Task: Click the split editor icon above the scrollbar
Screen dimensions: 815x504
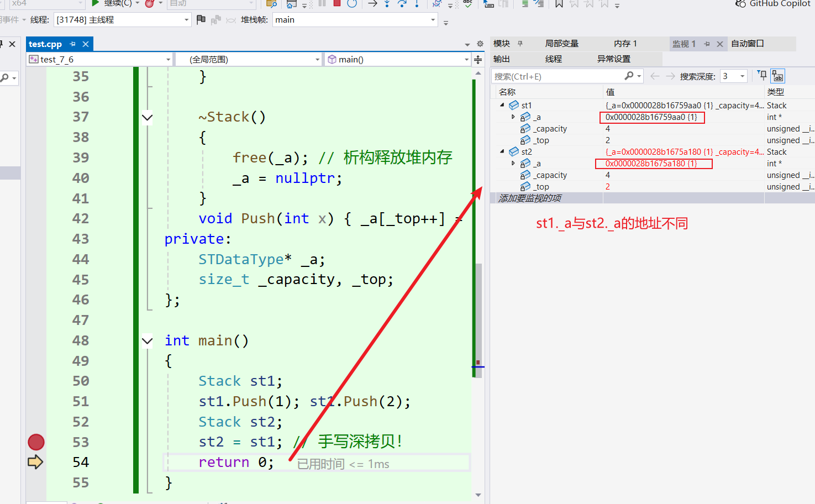Action: click(478, 59)
